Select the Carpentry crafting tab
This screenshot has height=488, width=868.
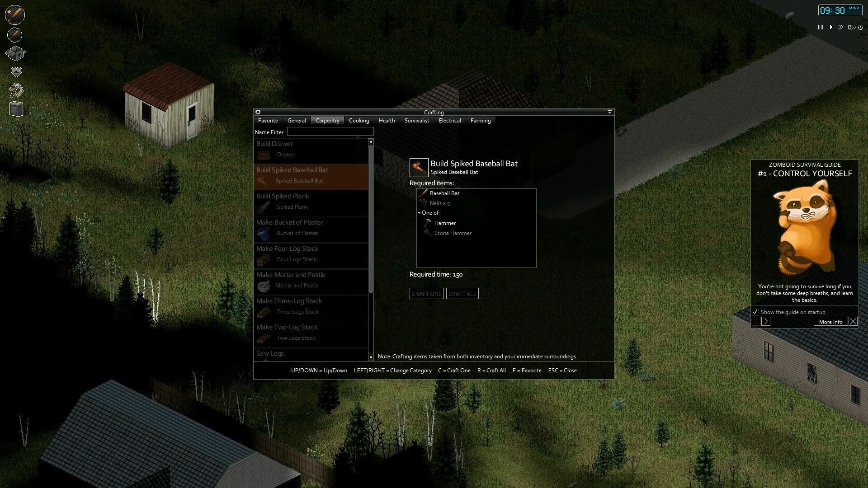tap(327, 120)
